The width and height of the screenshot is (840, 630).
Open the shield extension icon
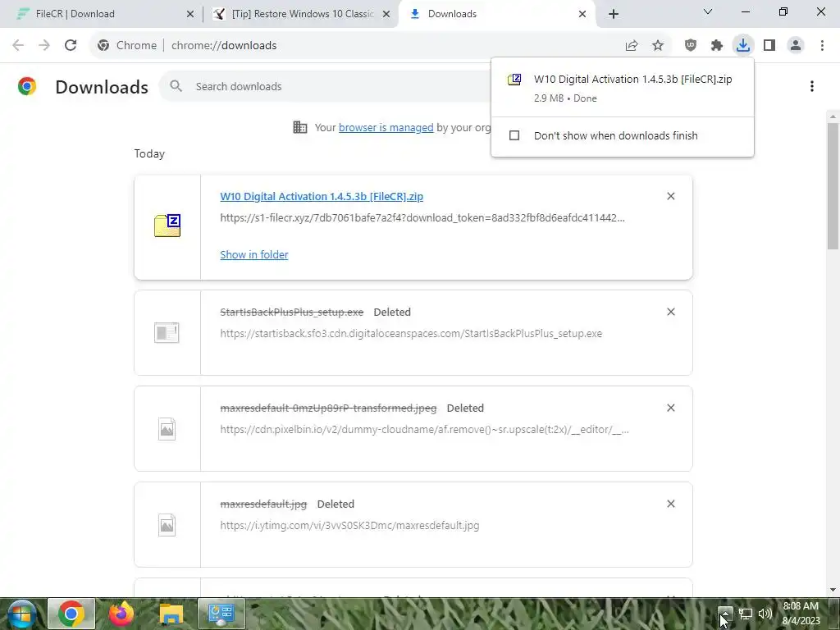click(691, 46)
